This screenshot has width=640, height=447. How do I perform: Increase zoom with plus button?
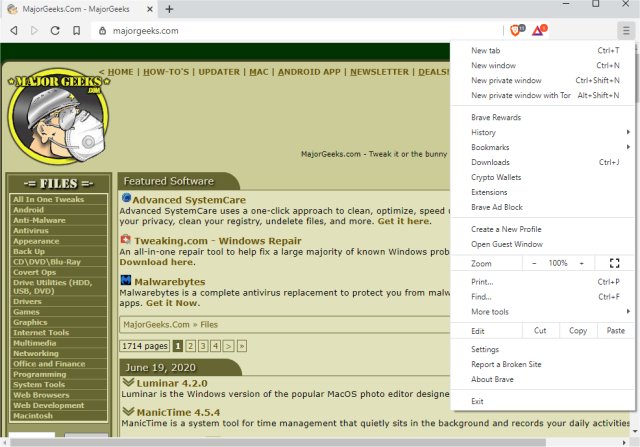(x=582, y=263)
